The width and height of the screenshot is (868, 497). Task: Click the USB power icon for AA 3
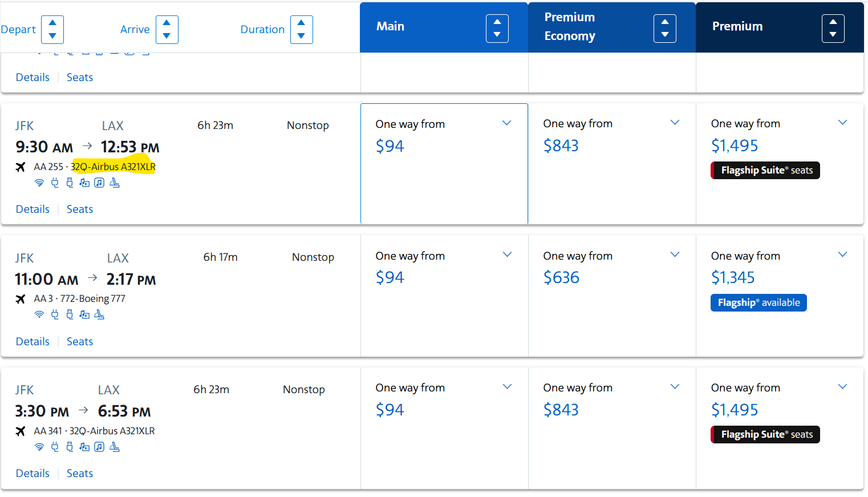[70, 314]
